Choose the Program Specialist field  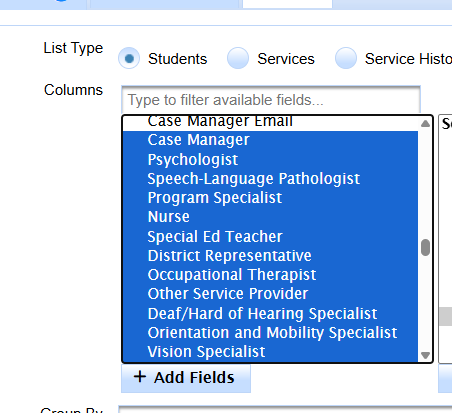[x=270, y=198]
